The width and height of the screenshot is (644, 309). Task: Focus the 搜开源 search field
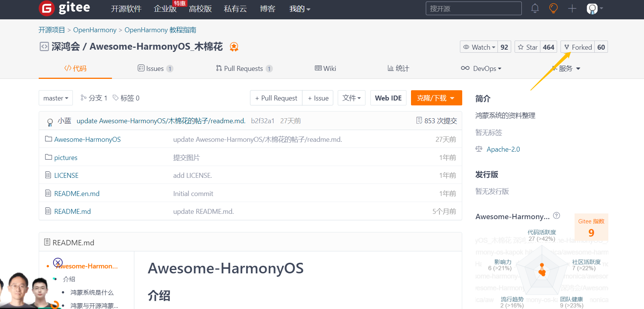[x=474, y=8]
